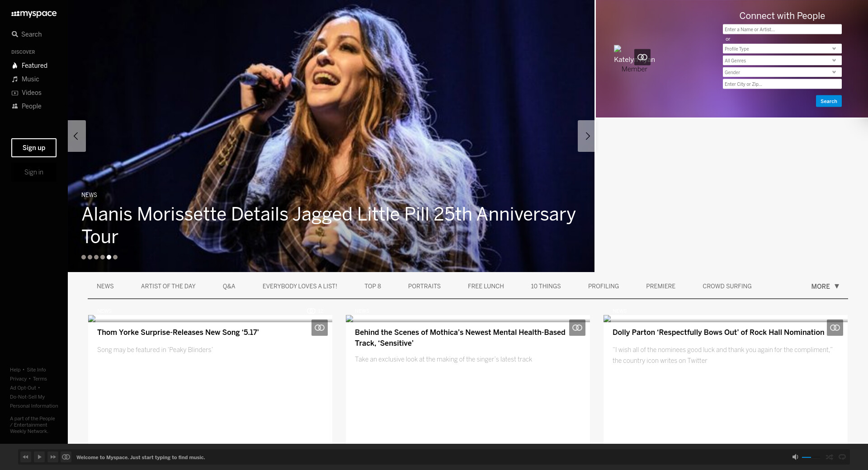
Task: Open the Music section in sidebar
Action: [x=30, y=79]
